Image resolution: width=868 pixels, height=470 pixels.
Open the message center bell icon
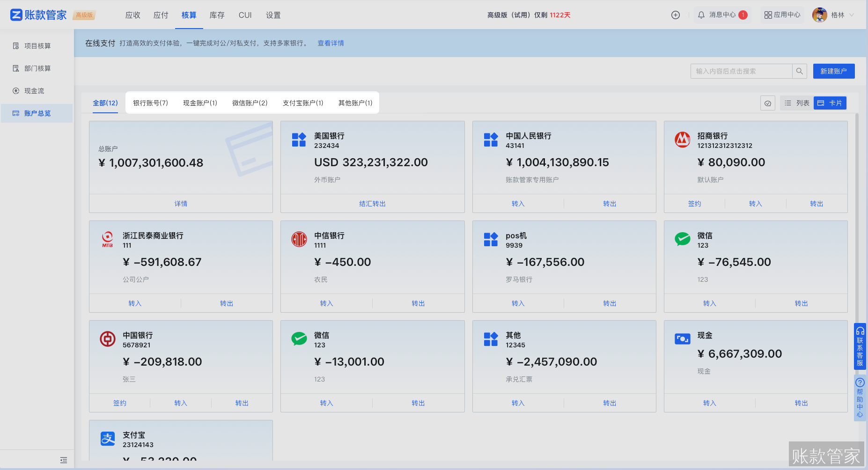pyautogui.click(x=701, y=15)
